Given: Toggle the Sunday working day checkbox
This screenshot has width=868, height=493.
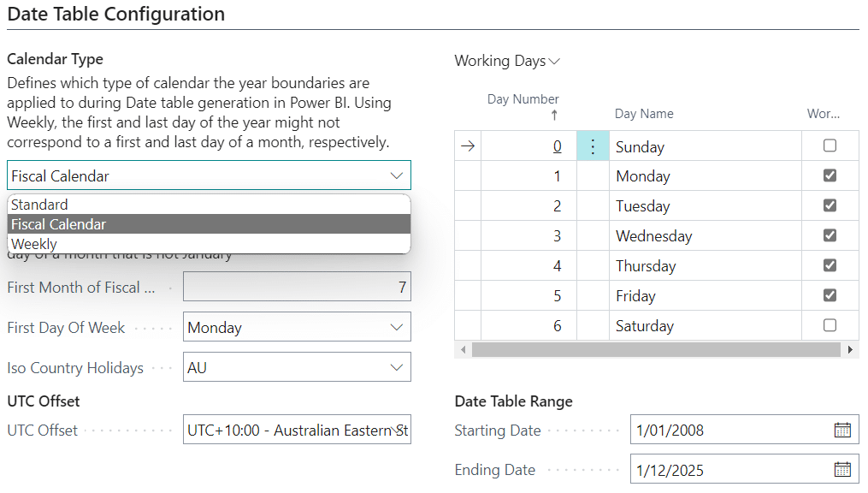Looking at the screenshot, I should pyautogui.click(x=830, y=146).
